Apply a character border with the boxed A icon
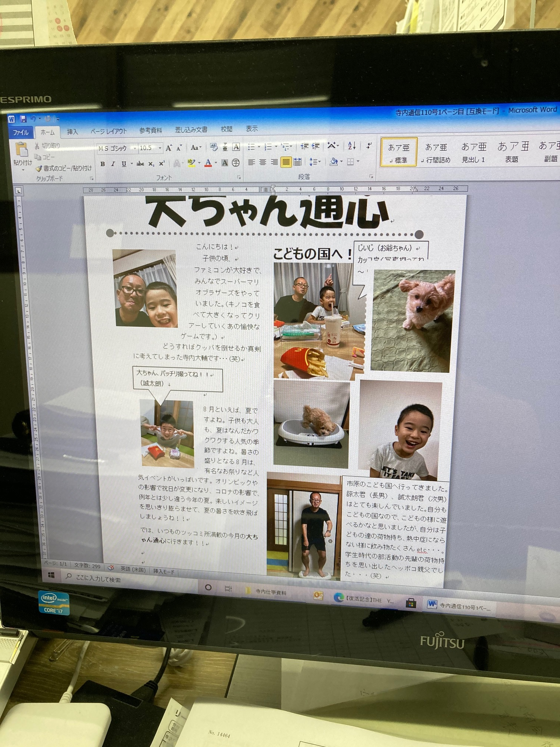This screenshot has width=560, height=747. 236,147
